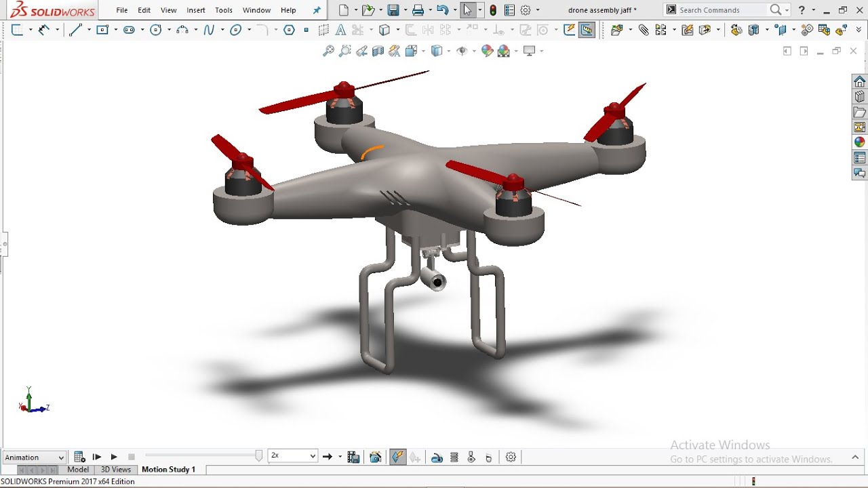The image size is (868, 488).
Task: Open the Tools menu
Action: pyautogui.click(x=224, y=10)
